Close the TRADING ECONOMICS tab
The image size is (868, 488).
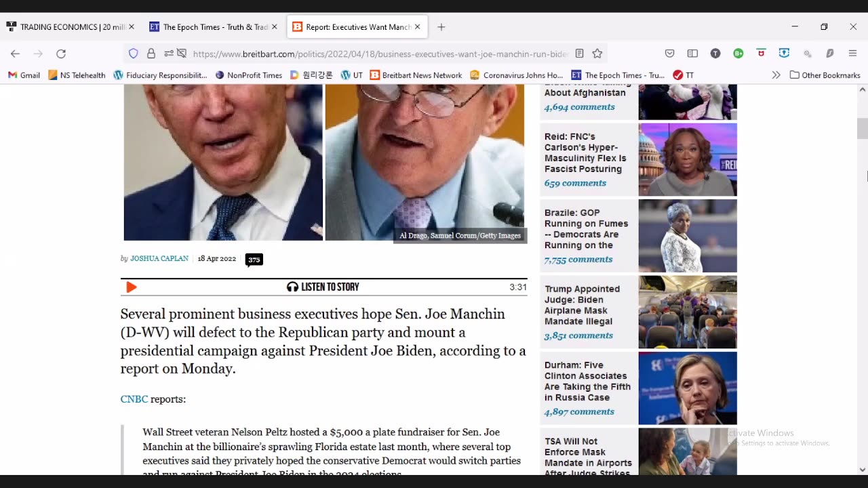132,27
